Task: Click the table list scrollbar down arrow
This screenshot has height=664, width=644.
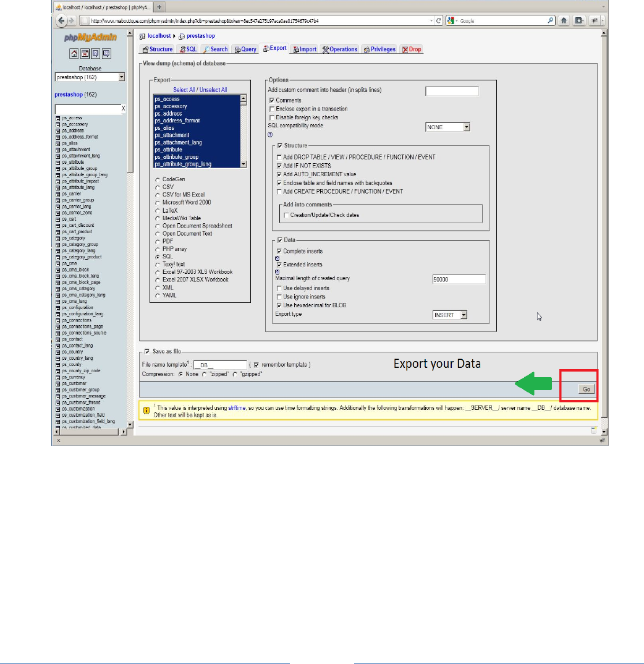Action: pyautogui.click(x=244, y=164)
